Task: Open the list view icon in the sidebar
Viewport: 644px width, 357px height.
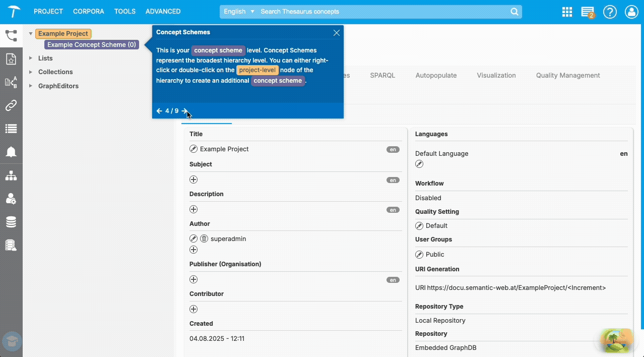Action: click(11, 129)
